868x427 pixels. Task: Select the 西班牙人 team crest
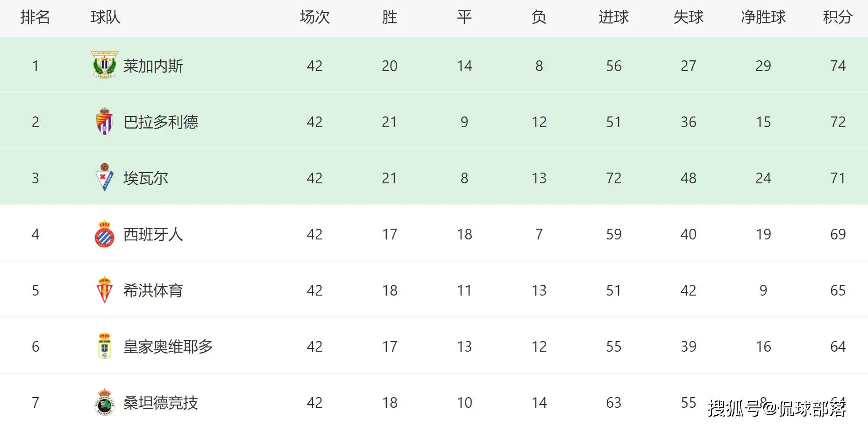105,234
